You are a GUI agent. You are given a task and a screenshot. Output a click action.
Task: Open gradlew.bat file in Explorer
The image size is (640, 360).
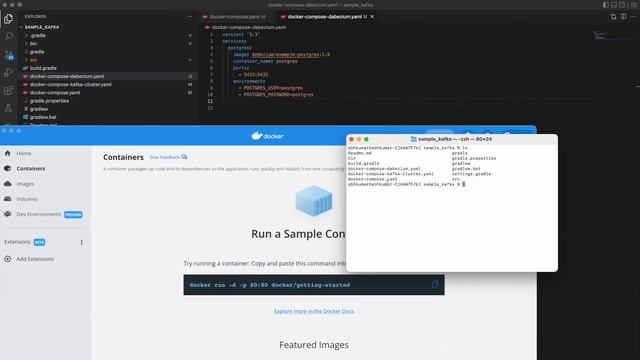pyautogui.click(x=43, y=117)
